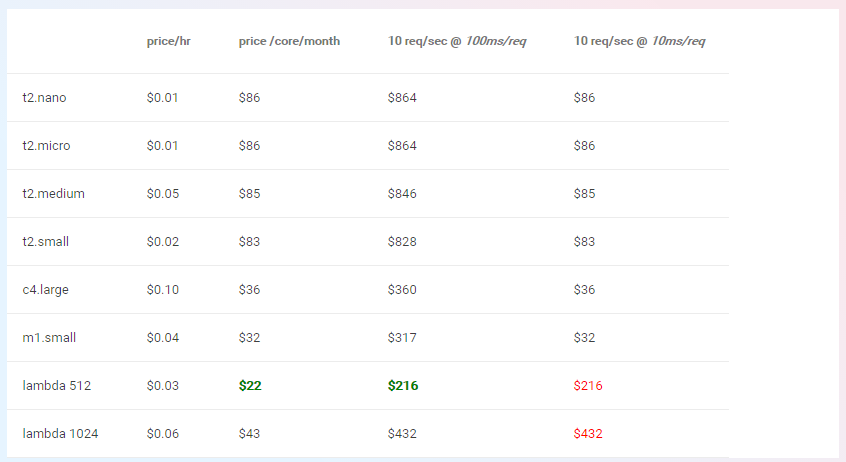The height and width of the screenshot is (462, 846).
Task: Select the t2.micro row label
Action: (x=47, y=146)
